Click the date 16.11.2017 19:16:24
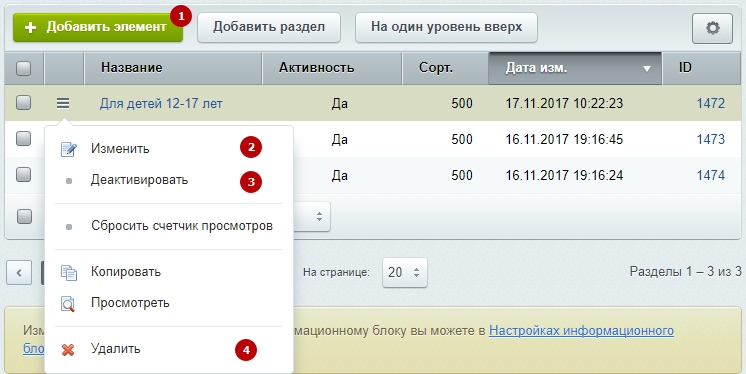 [x=564, y=176]
